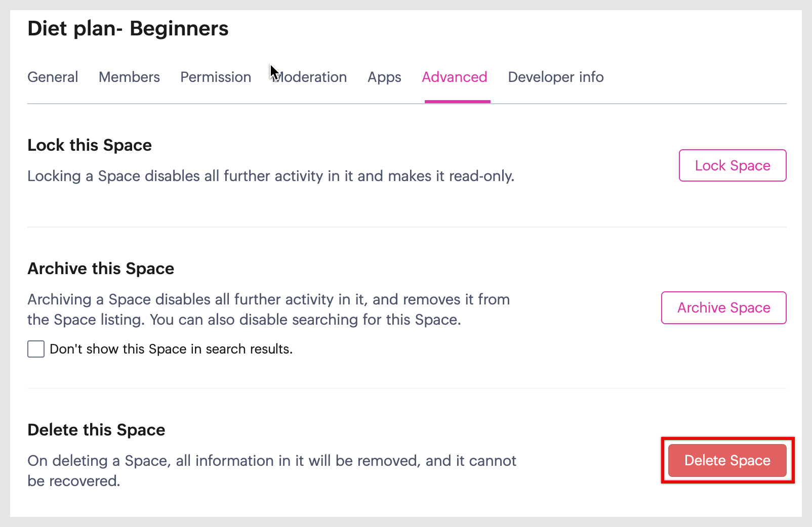The height and width of the screenshot is (527, 812).
Task: Click the "cannot be recovered" deletion warning text
Action: pyautogui.click(x=271, y=470)
